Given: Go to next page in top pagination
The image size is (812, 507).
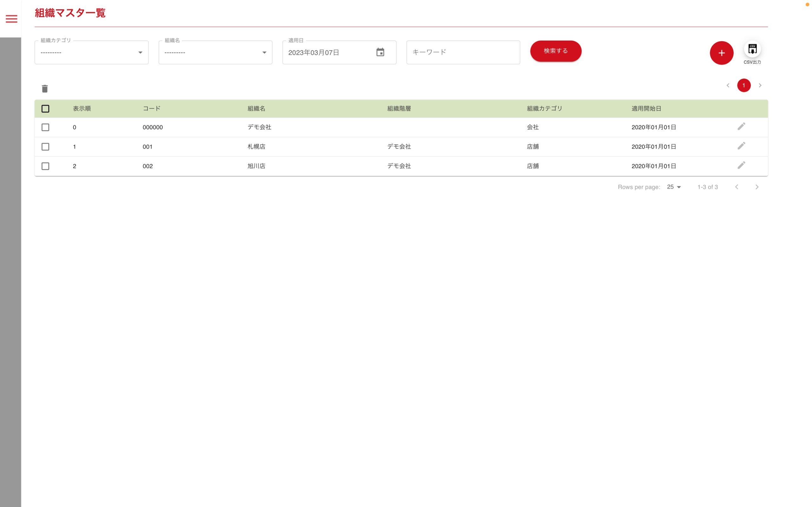Looking at the screenshot, I should click(760, 86).
